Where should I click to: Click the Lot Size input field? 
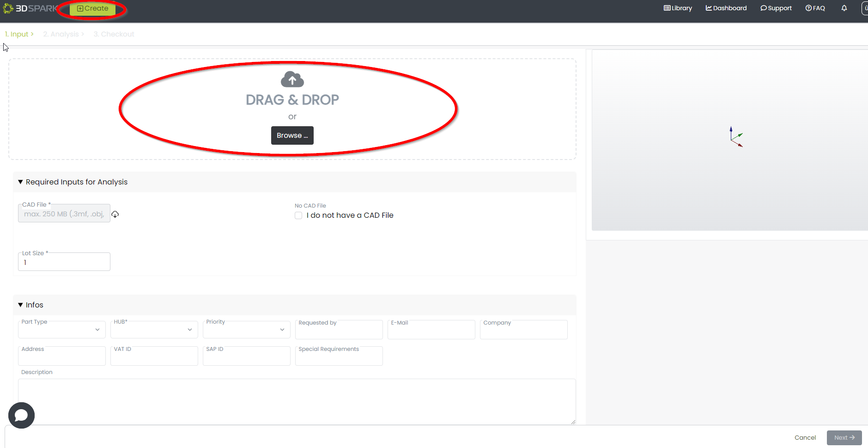click(64, 262)
